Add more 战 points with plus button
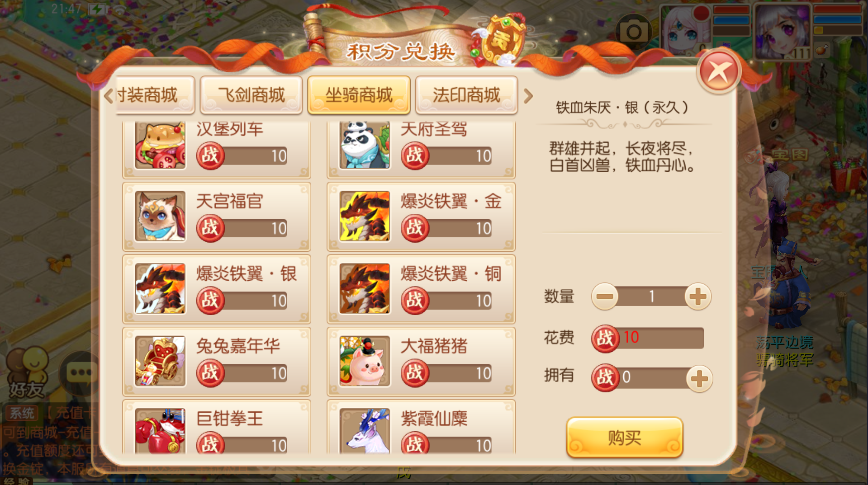This screenshot has width=868, height=485. coord(699,379)
